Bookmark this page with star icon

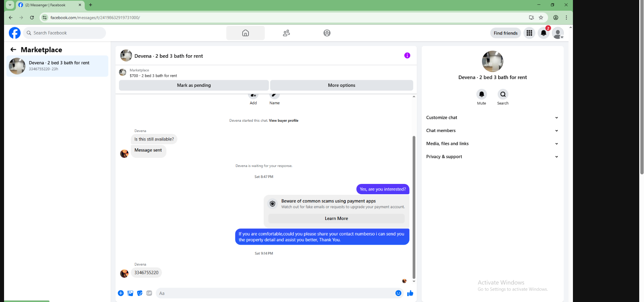pyautogui.click(x=541, y=17)
